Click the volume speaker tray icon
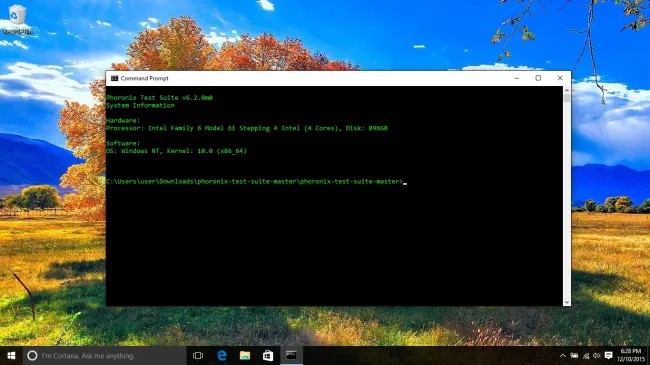 tap(597, 355)
